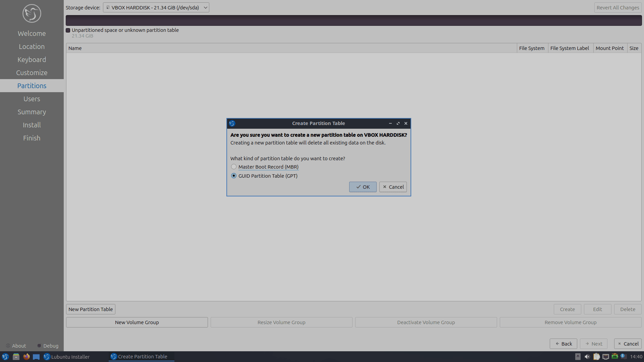Select GUID Partition Table (GPT) option

click(234, 176)
